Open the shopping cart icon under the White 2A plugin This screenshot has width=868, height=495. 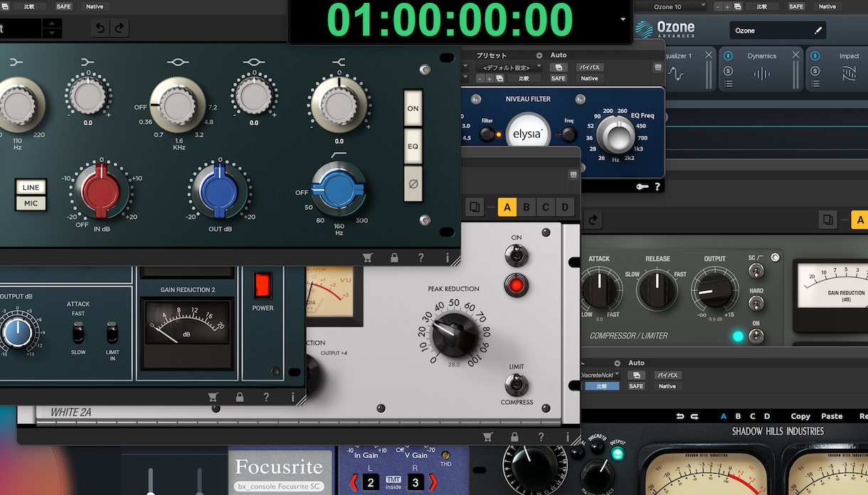(487, 437)
